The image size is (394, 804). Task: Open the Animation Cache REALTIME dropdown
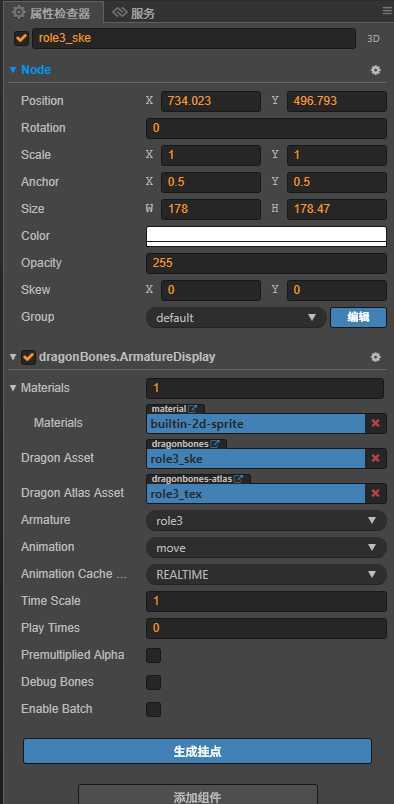266,575
